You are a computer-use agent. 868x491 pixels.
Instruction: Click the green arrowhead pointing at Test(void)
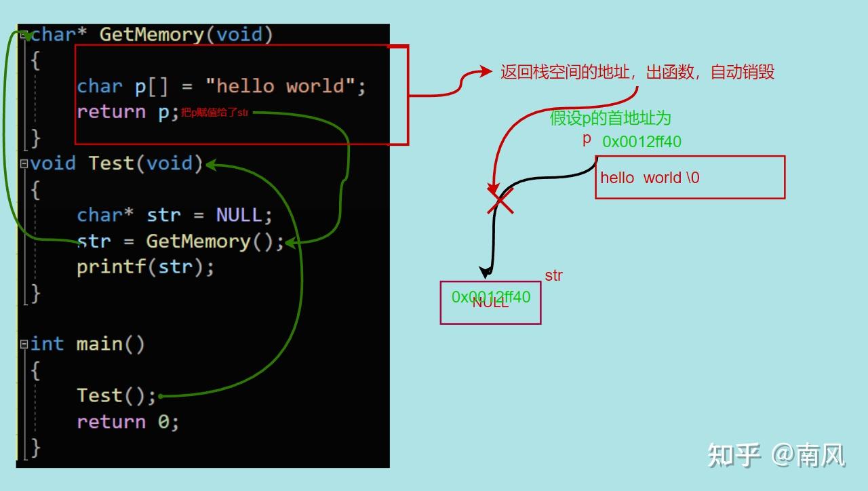coord(210,164)
